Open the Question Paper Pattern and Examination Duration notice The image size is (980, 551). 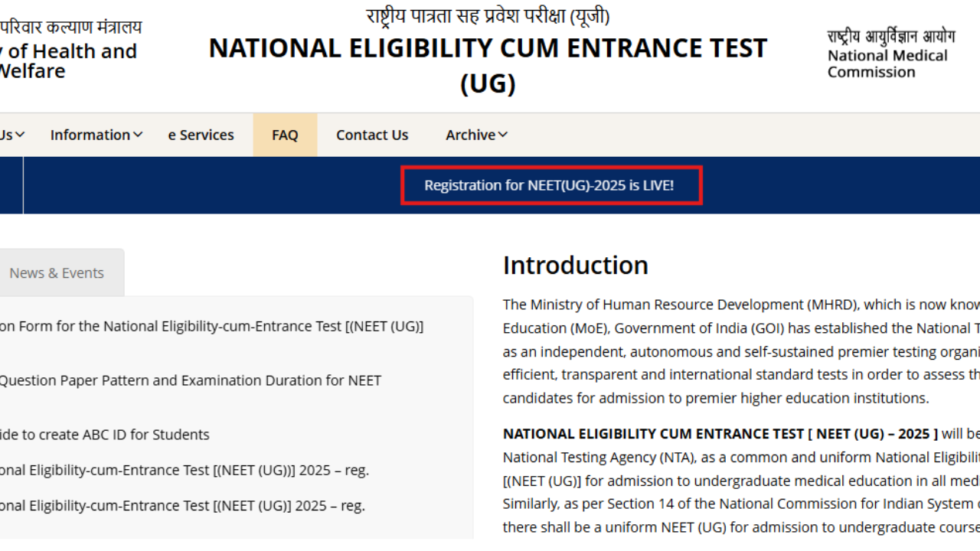[x=190, y=380]
